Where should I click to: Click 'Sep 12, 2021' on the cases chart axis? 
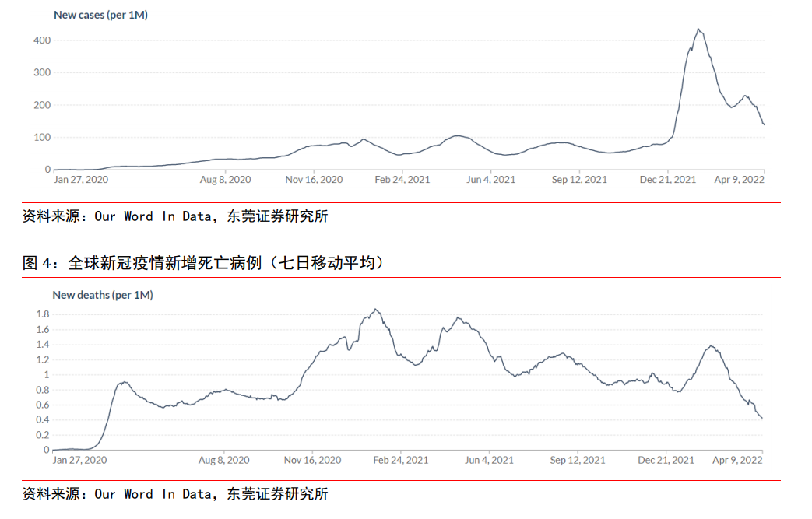[x=579, y=180]
